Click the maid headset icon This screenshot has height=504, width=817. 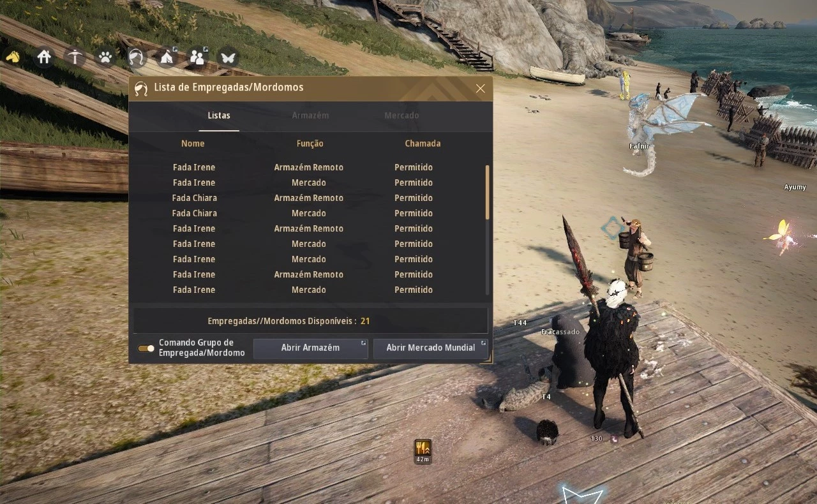click(136, 57)
